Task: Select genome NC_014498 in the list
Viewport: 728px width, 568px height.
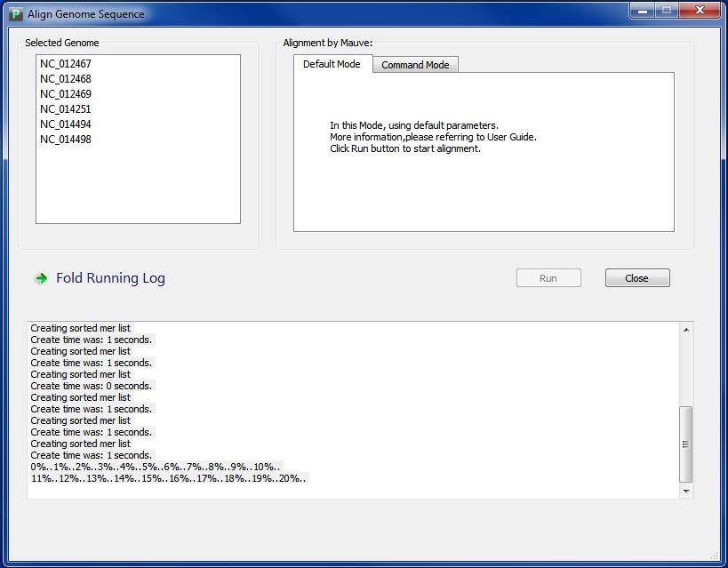Action: [66, 140]
